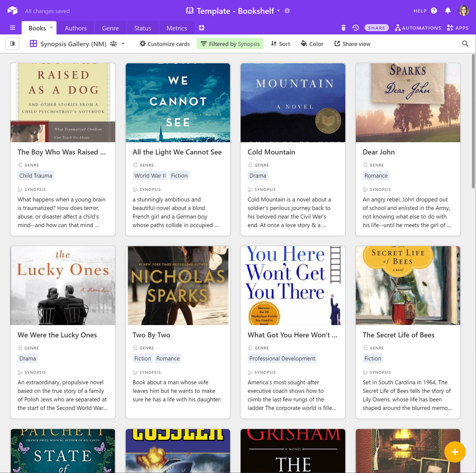This screenshot has width=476, height=473.
Task: Click the Two By Two card title
Action: [x=151, y=335]
